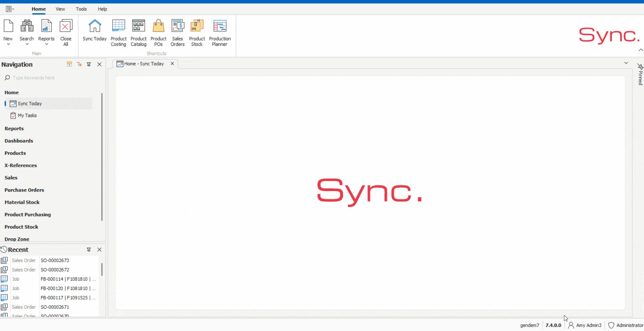Click the Recent panel history icon
This screenshot has height=331, width=644.
tap(4, 250)
